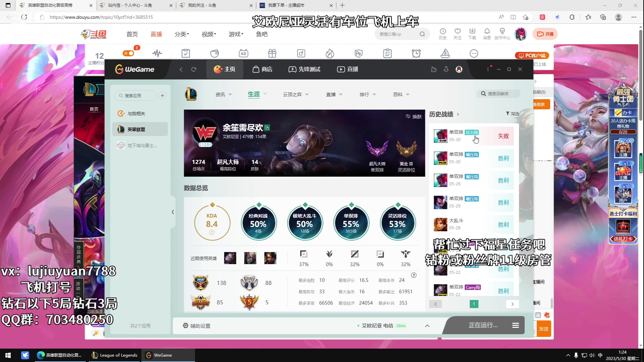Go to next page of match history
This screenshot has height=362, width=644.
point(512,304)
